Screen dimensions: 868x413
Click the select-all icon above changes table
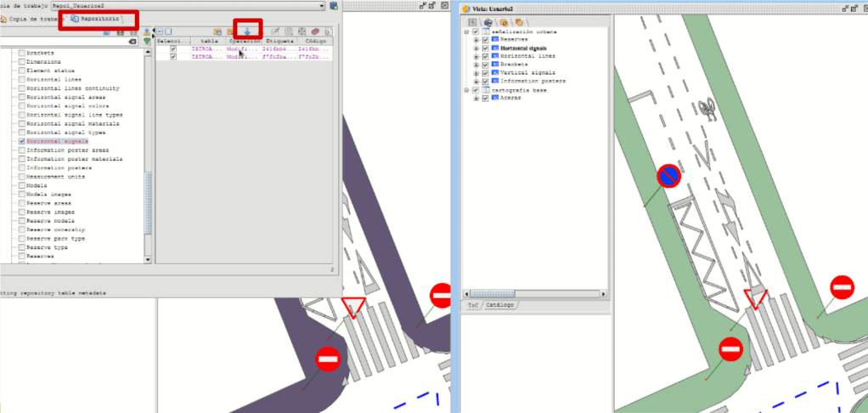click(x=160, y=31)
